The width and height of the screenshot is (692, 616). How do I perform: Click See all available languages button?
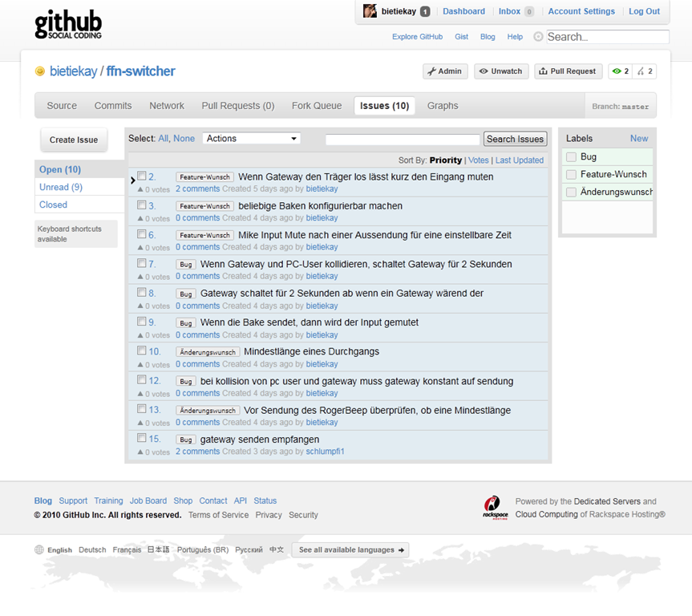tap(350, 549)
